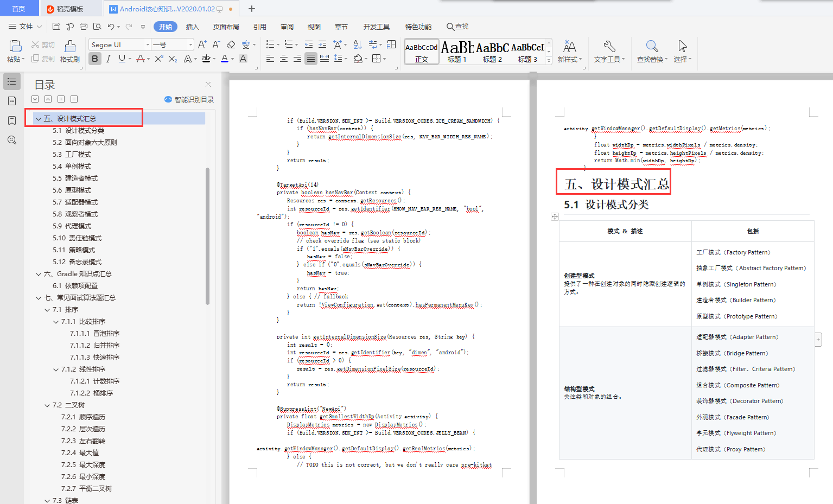The width and height of the screenshot is (833, 504).
Task: Switch to the 审阅 ribbon tab
Action: click(287, 27)
